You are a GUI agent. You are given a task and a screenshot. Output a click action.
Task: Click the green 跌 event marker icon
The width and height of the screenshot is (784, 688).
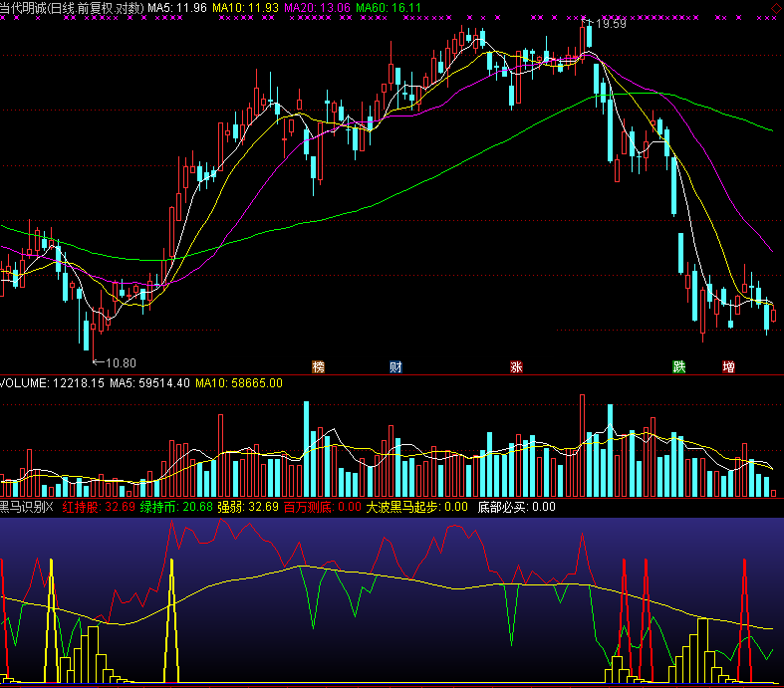point(678,367)
